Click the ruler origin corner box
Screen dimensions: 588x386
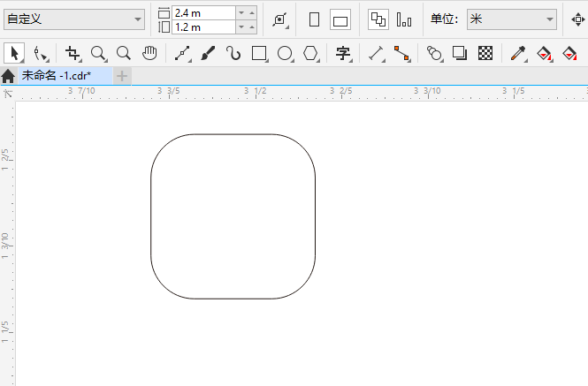(7, 94)
